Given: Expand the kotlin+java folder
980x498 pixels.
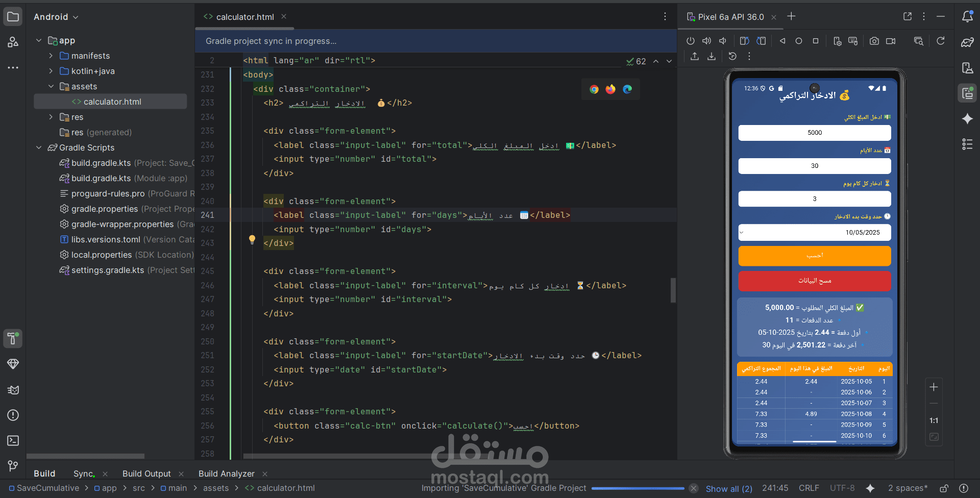Looking at the screenshot, I should [51, 71].
